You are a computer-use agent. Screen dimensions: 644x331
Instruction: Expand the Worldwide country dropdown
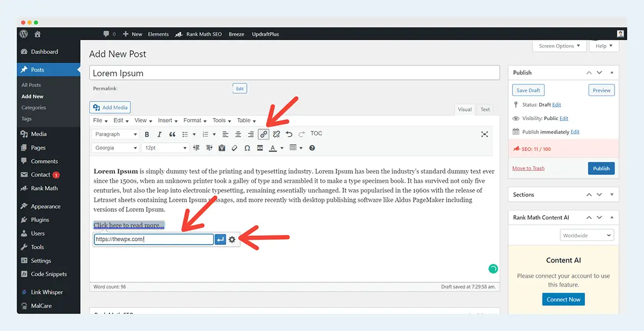(x=587, y=235)
